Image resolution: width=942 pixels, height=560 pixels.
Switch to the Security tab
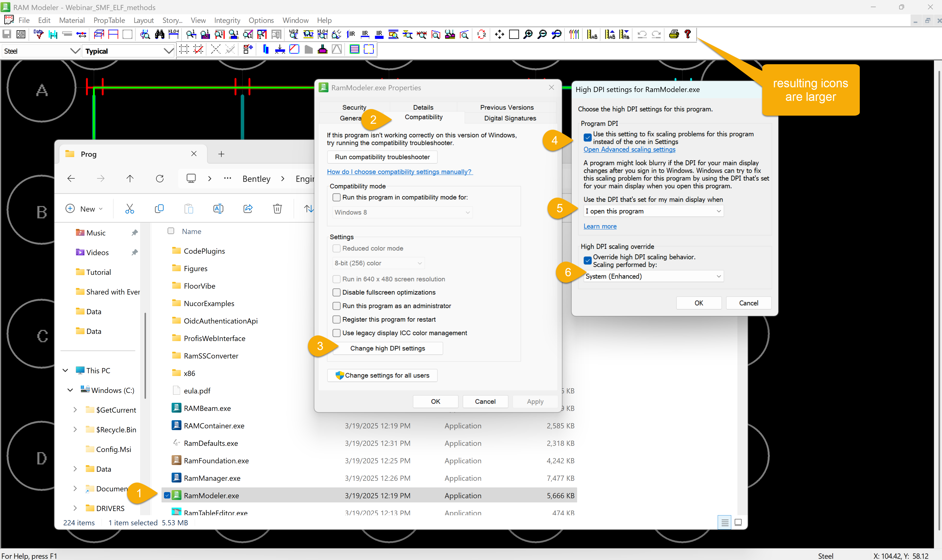pos(354,107)
